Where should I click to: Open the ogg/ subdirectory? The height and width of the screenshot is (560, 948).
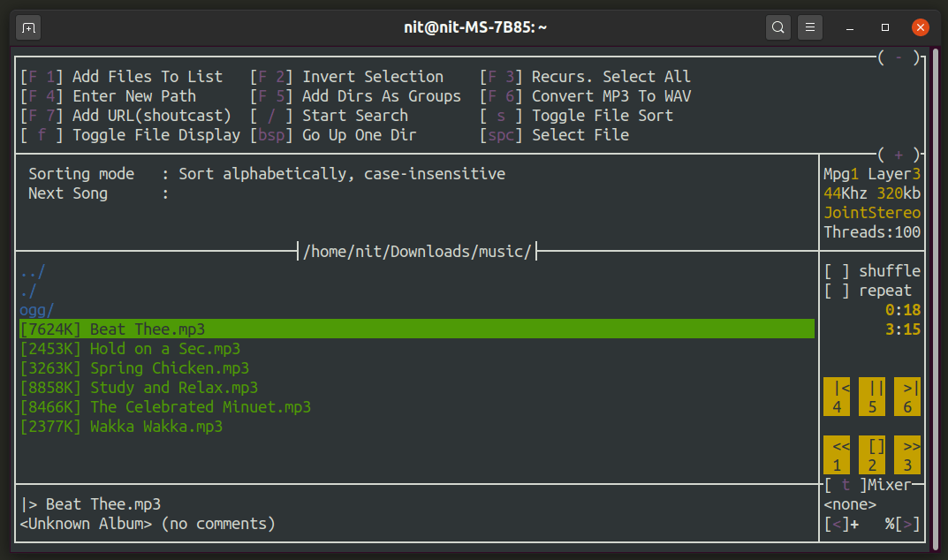coord(35,309)
